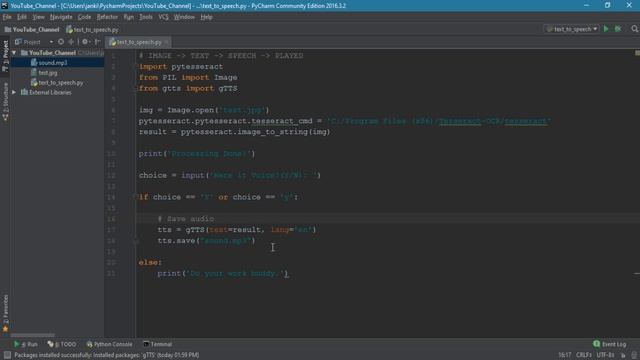The height and width of the screenshot is (360, 640).
Task: Click the 'else:' keyword line
Action: [150, 262]
